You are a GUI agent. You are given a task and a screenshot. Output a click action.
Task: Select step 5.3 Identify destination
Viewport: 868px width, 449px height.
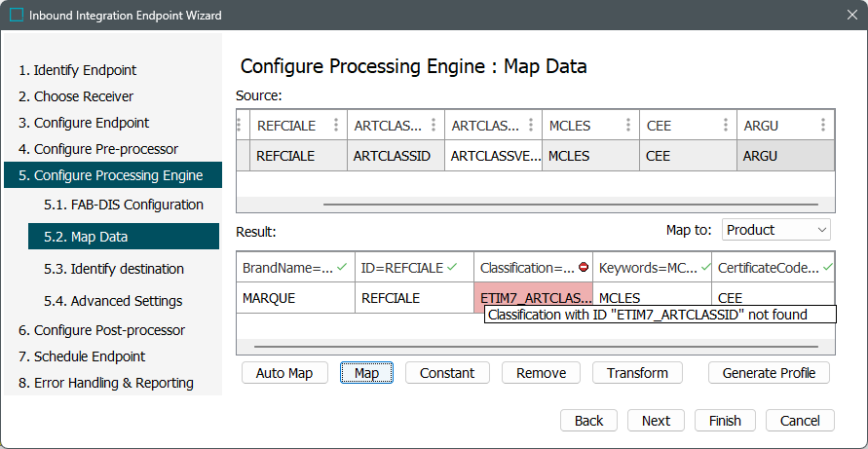pos(113,269)
